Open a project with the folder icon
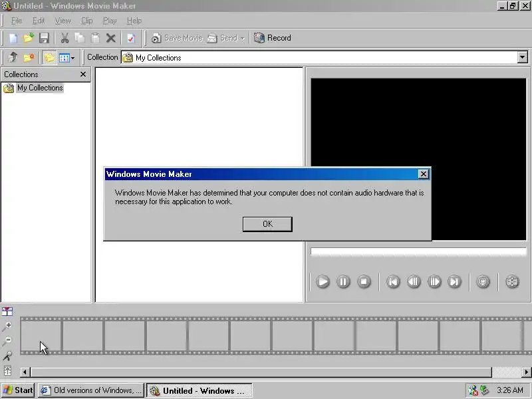Screen dimensions: 532x399 (x=29, y=38)
